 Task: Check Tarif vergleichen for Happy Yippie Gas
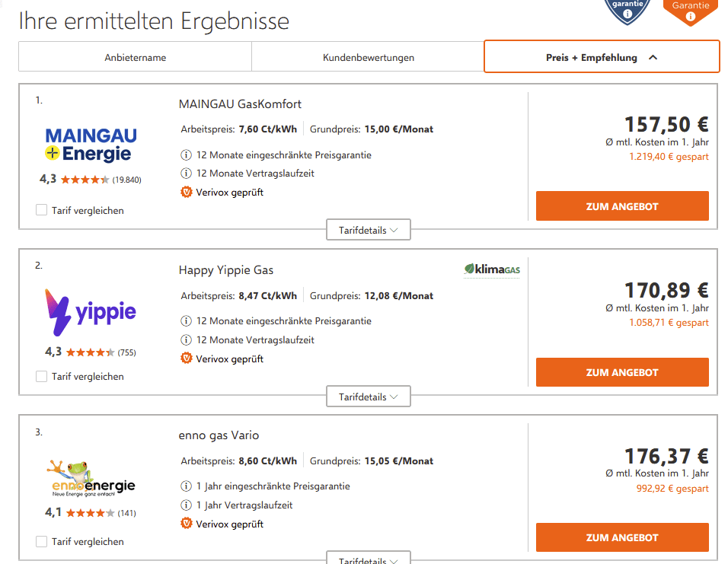pyautogui.click(x=42, y=376)
